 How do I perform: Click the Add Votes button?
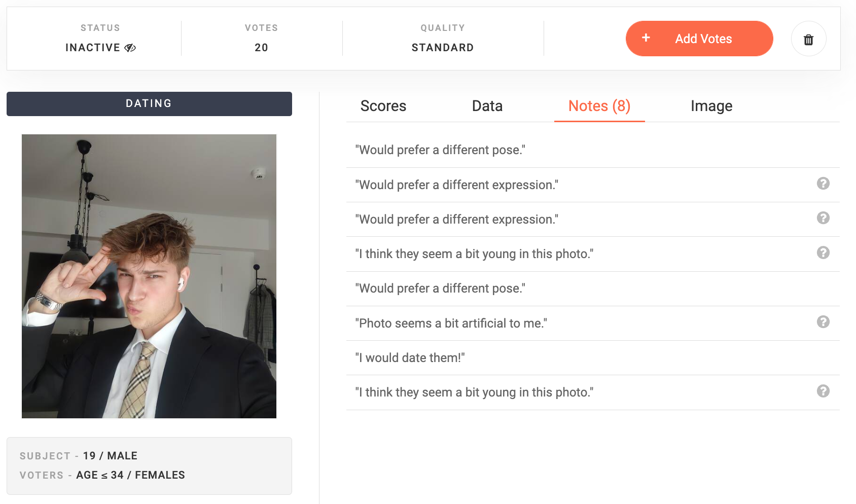click(699, 39)
